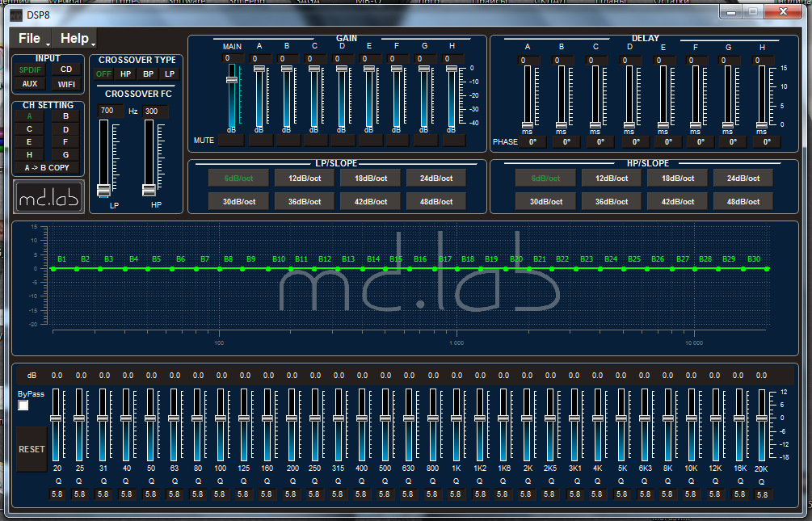The image size is (812, 521).
Task: Click the LP crossover frequency slider handle
Action: 104,191
